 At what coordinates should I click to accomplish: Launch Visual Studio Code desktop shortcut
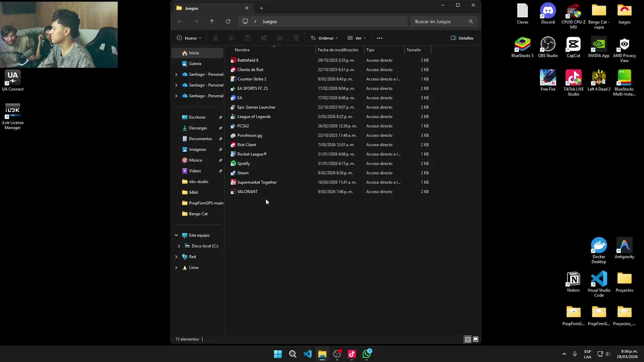click(x=599, y=284)
